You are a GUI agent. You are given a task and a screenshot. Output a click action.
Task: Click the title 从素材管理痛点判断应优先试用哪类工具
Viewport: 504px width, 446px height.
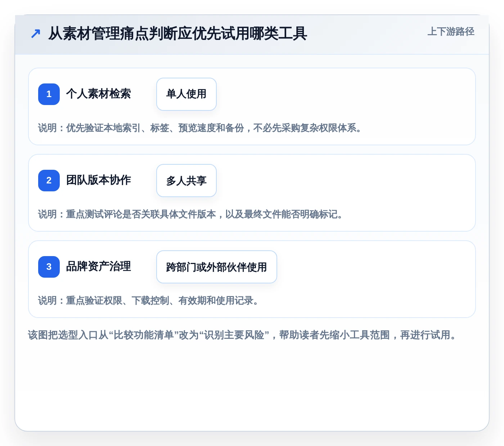point(177,34)
